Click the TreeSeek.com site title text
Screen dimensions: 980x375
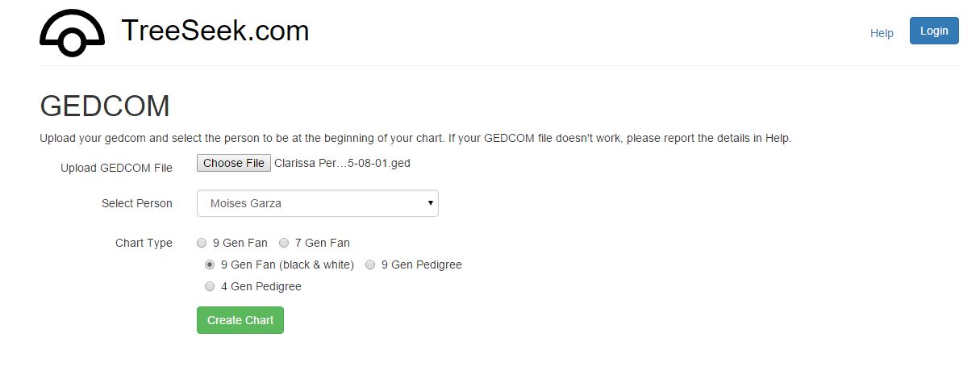click(x=215, y=31)
